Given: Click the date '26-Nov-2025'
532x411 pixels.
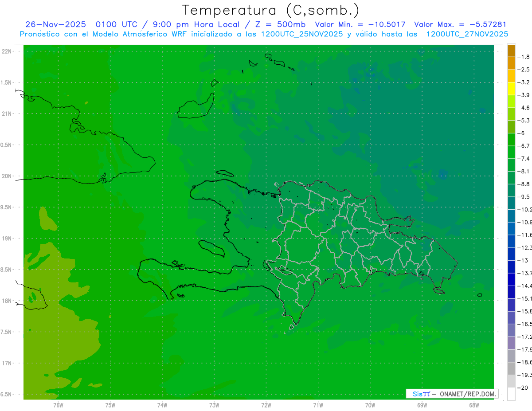Looking at the screenshot, I should click(x=55, y=24).
